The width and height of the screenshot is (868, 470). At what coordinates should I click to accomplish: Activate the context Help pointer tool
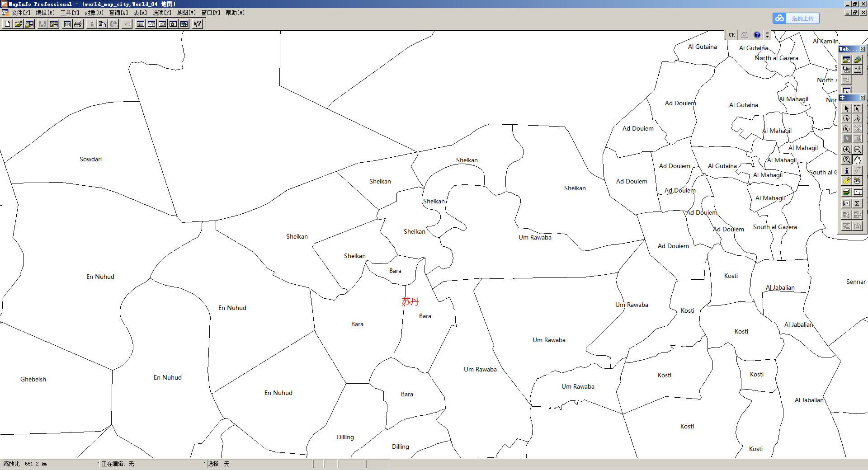coord(198,24)
